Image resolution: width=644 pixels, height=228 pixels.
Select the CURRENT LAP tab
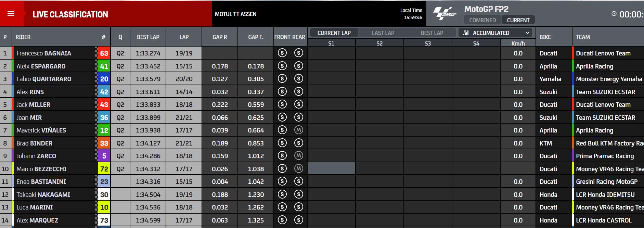(334, 33)
